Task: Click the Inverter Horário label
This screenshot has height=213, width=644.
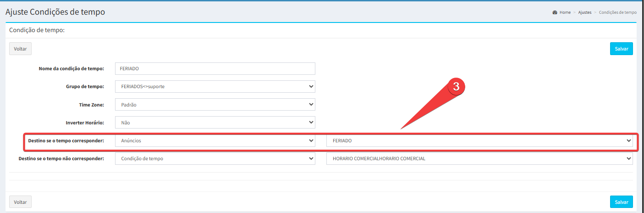Action: point(85,123)
